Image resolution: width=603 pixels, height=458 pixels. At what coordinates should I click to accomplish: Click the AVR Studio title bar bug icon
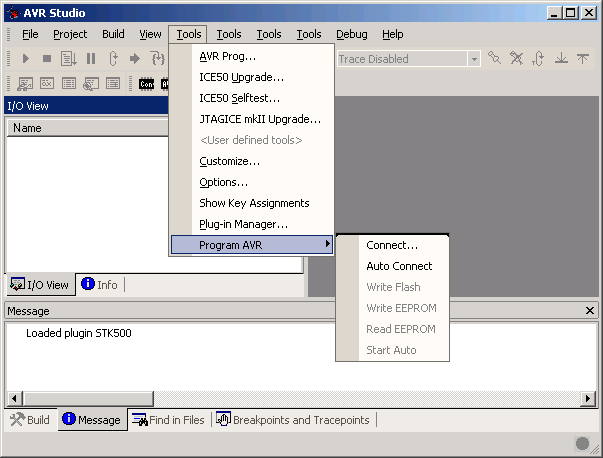click(14, 13)
